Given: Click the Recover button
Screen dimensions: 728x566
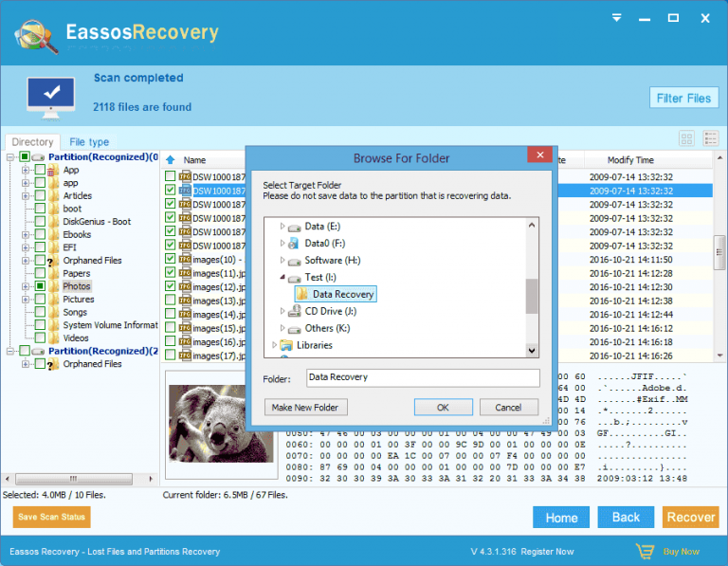Looking at the screenshot, I should point(690,517).
